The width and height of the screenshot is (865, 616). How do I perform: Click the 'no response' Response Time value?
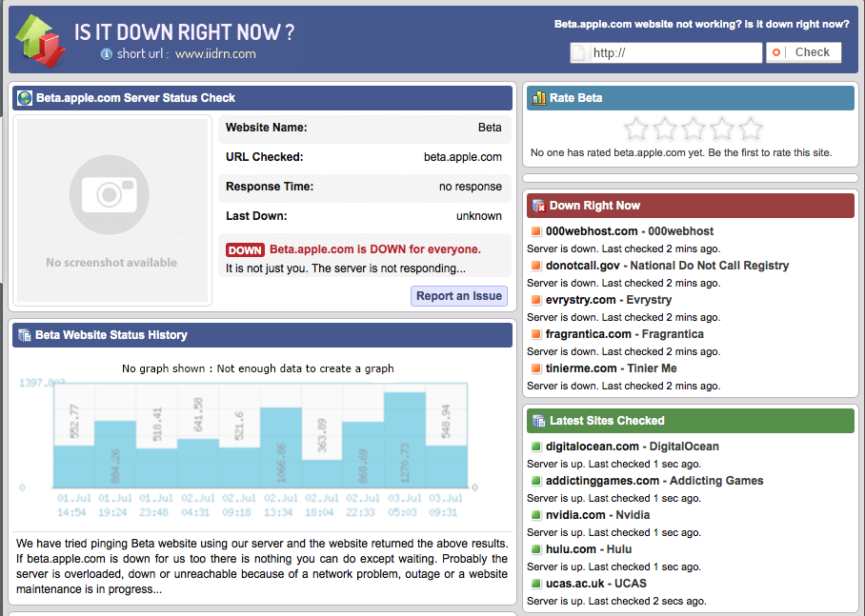pyautogui.click(x=470, y=187)
